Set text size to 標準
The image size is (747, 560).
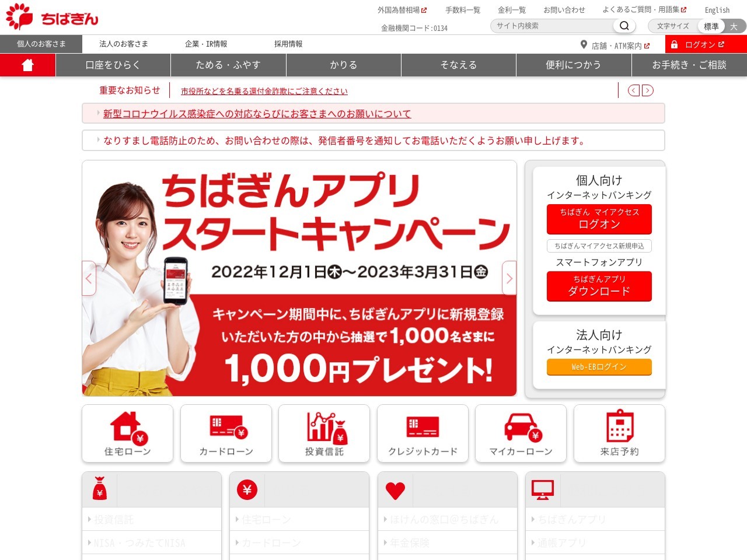click(x=711, y=26)
